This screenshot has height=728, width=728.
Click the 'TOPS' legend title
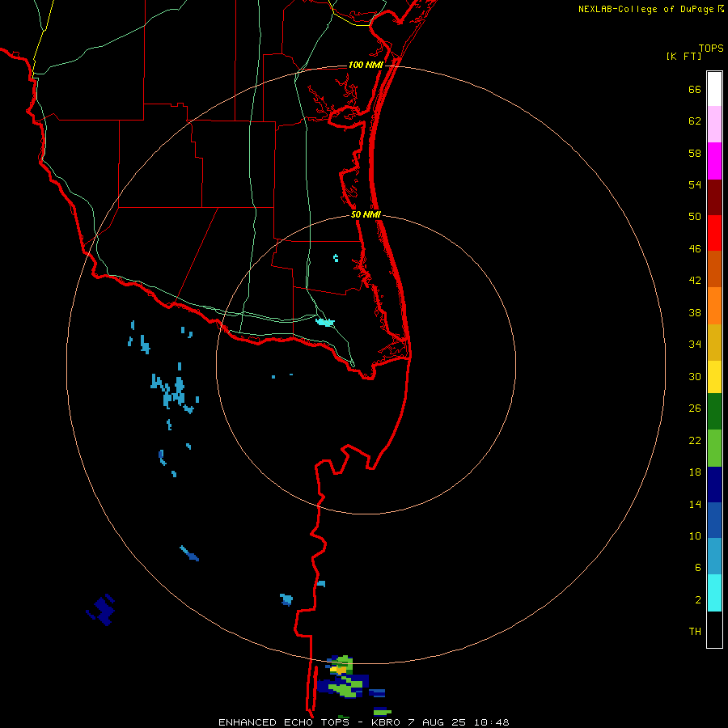(711, 49)
